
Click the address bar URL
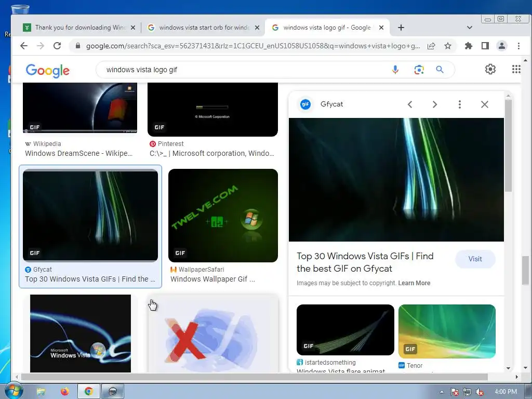(253, 46)
